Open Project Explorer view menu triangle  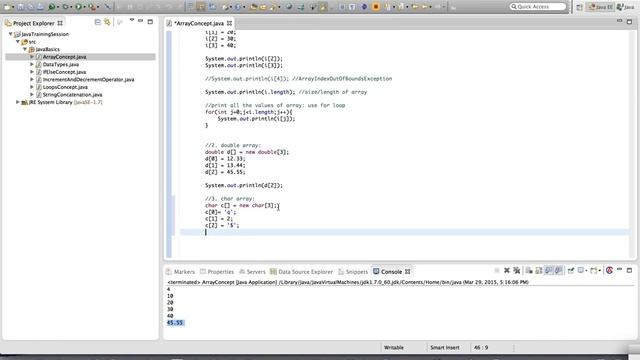(x=132, y=20)
